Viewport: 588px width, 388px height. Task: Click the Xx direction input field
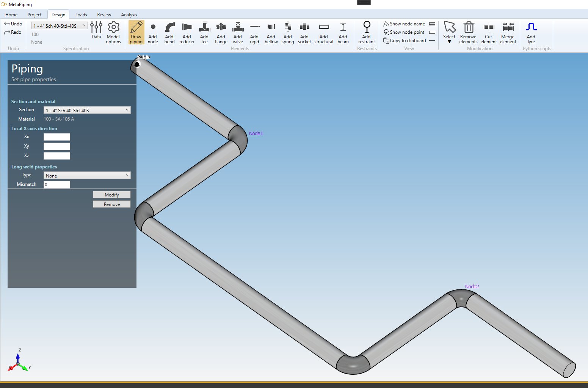(x=57, y=137)
